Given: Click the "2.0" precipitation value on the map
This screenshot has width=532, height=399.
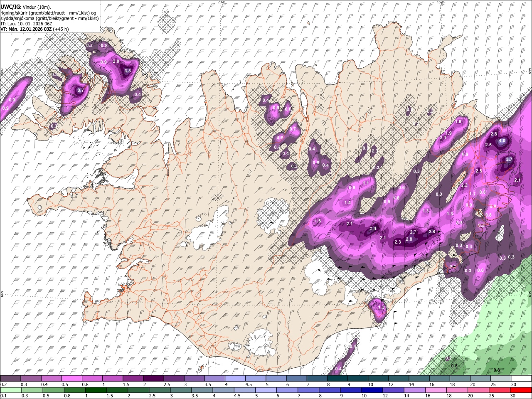Looking at the screenshot, I should (116, 62).
